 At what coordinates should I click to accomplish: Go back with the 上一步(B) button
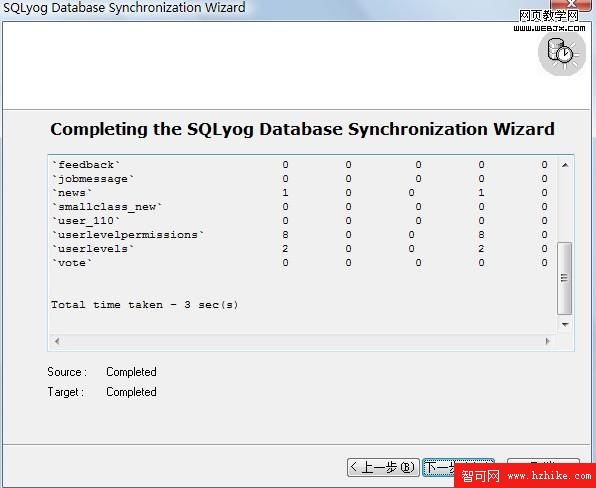click(x=383, y=467)
